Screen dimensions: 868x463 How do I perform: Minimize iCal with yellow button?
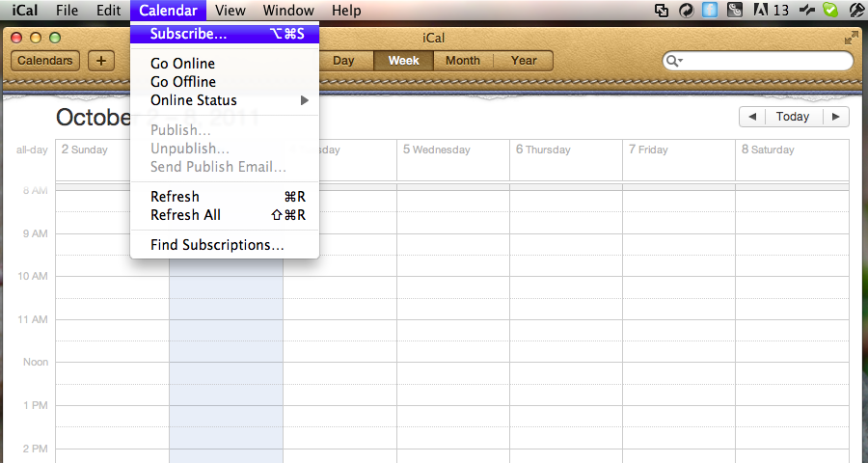click(x=36, y=38)
